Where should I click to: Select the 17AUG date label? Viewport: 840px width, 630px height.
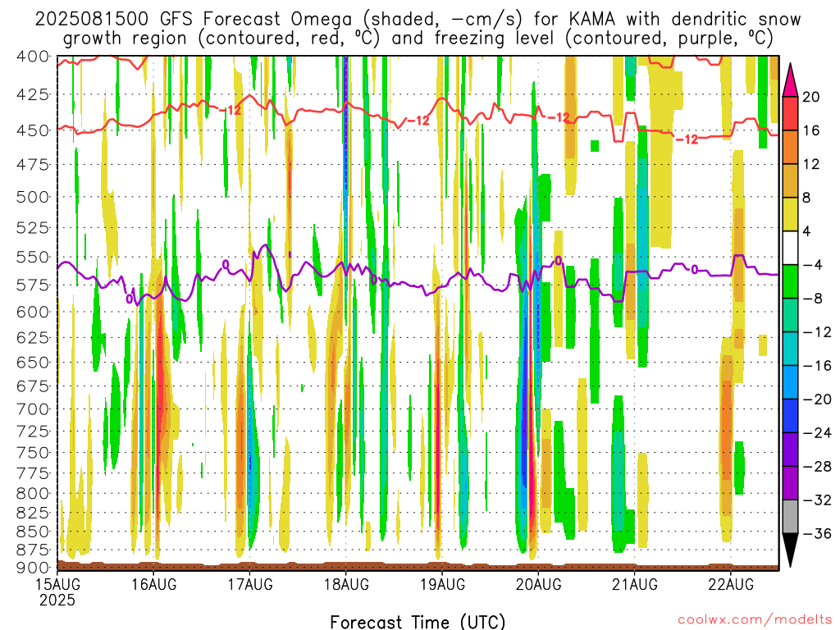250,584
